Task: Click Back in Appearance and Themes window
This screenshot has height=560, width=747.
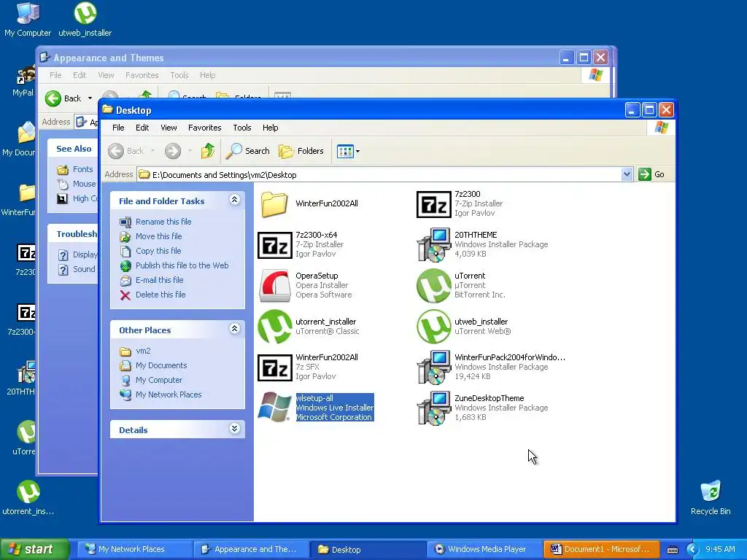Action: point(63,98)
